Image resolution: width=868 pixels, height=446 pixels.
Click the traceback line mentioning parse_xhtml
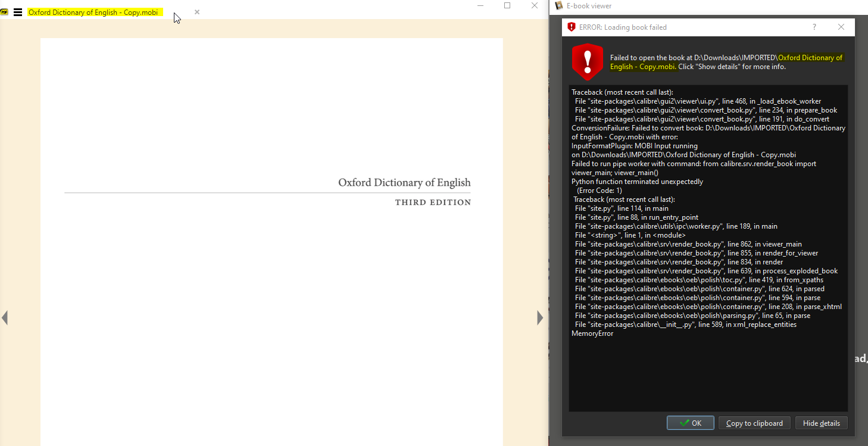click(x=708, y=307)
